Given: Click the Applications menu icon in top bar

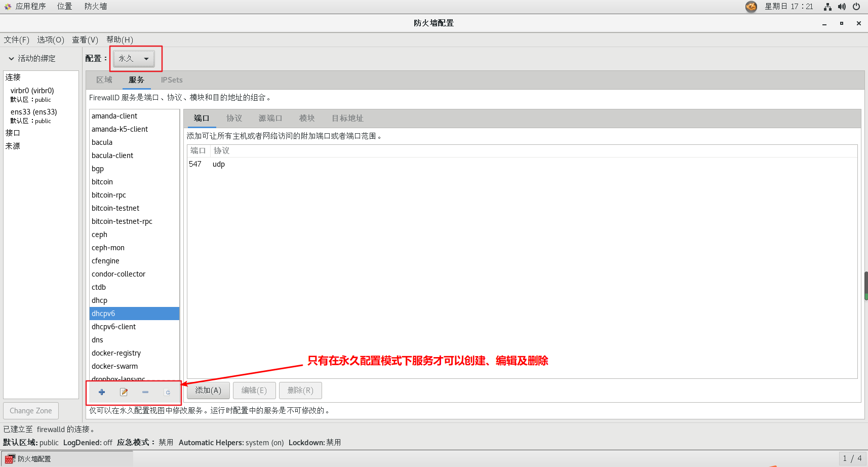Looking at the screenshot, I should (x=8, y=7).
